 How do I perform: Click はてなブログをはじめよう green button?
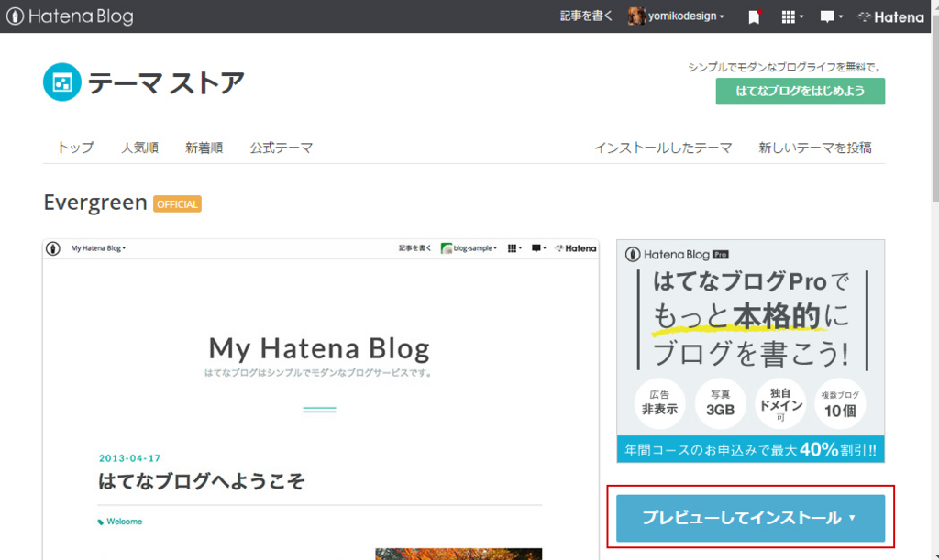pyautogui.click(x=800, y=91)
